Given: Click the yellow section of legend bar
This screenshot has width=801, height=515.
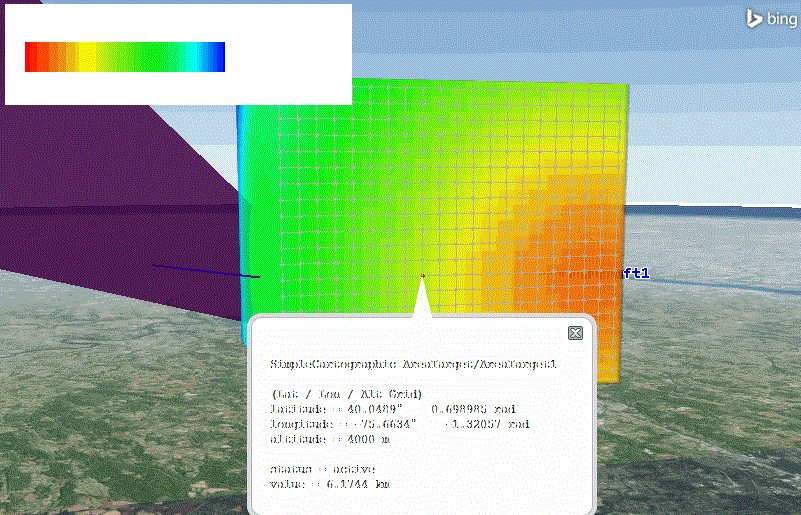Looking at the screenshot, I should tap(83, 58).
